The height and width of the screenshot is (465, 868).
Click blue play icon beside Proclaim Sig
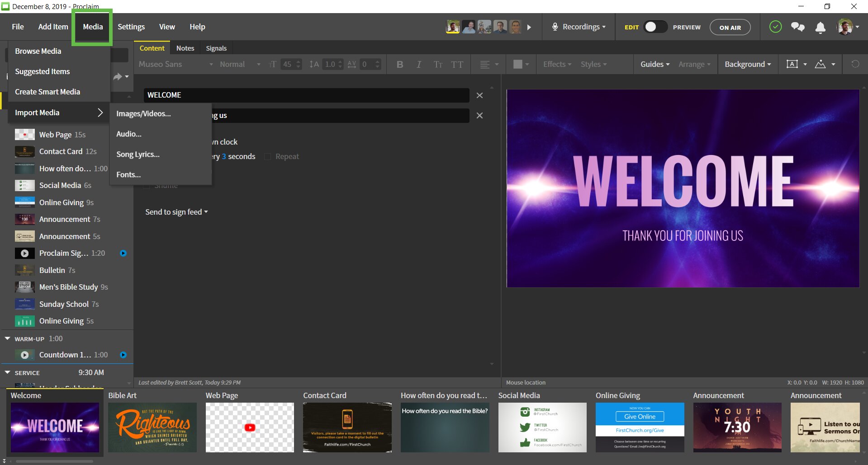click(x=123, y=253)
